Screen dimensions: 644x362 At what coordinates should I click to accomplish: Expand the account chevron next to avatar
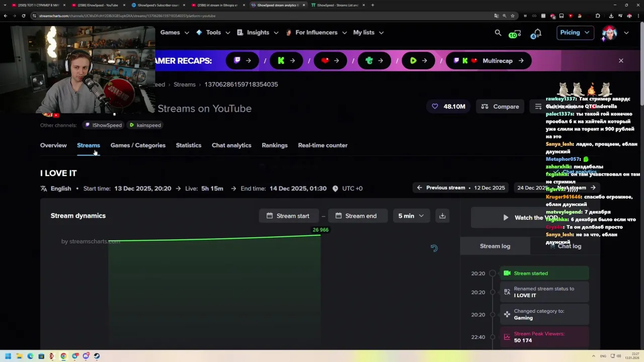coord(626,33)
